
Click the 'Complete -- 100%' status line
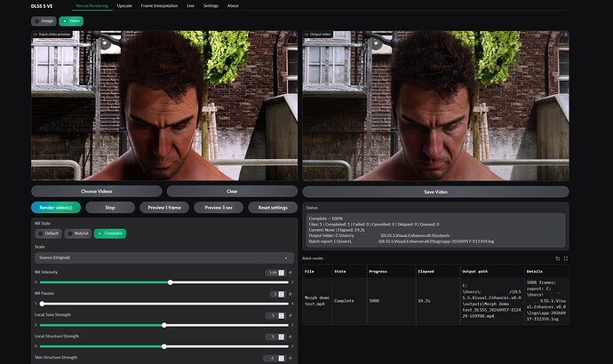point(326,218)
